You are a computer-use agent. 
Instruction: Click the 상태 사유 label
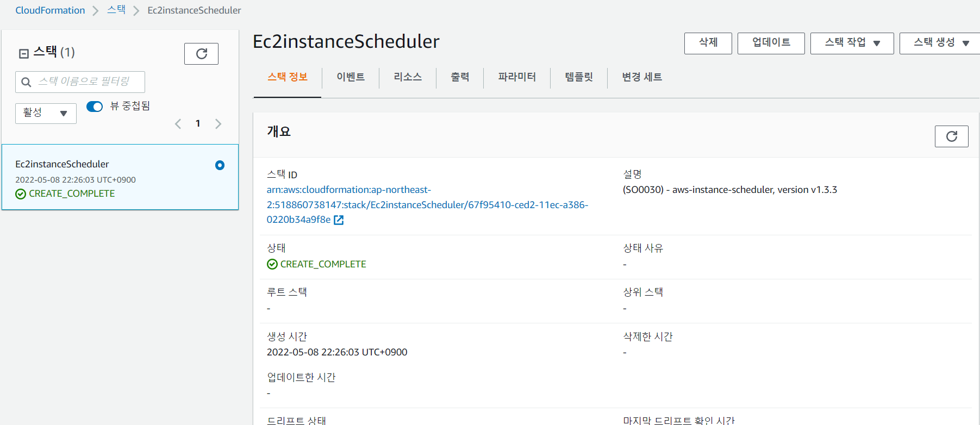(x=643, y=248)
